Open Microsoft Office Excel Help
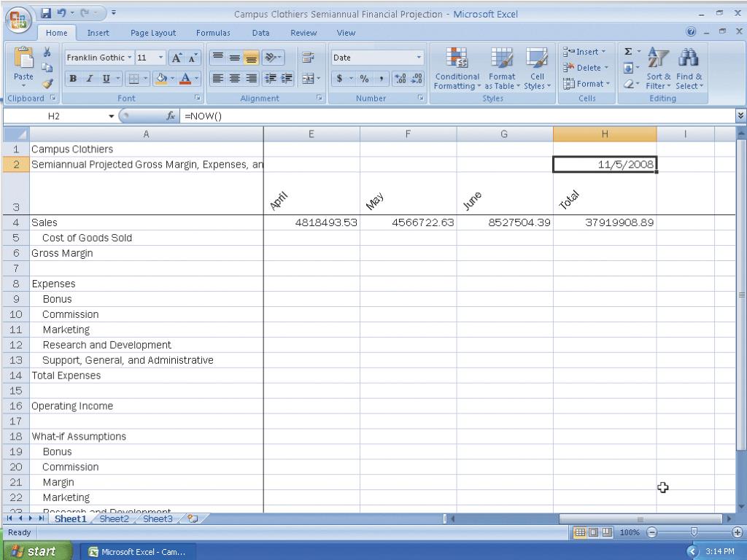The height and width of the screenshot is (560, 747). (x=691, y=32)
